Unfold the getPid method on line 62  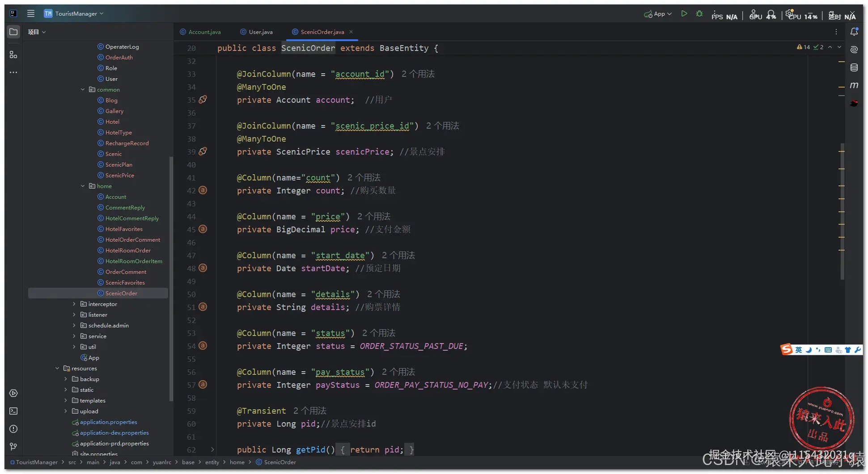click(212, 449)
